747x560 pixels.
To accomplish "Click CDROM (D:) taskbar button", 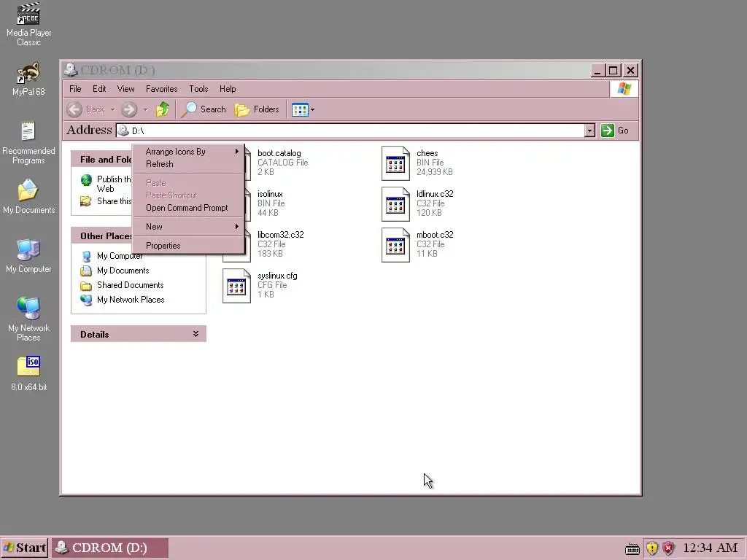I will [110, 548].
